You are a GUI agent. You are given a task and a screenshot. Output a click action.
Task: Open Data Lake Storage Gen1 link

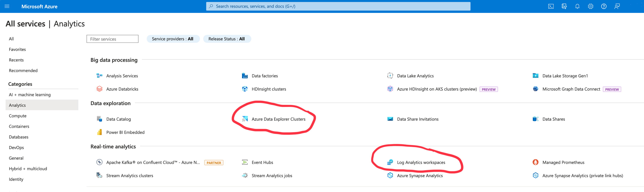(x=565, y=76)
